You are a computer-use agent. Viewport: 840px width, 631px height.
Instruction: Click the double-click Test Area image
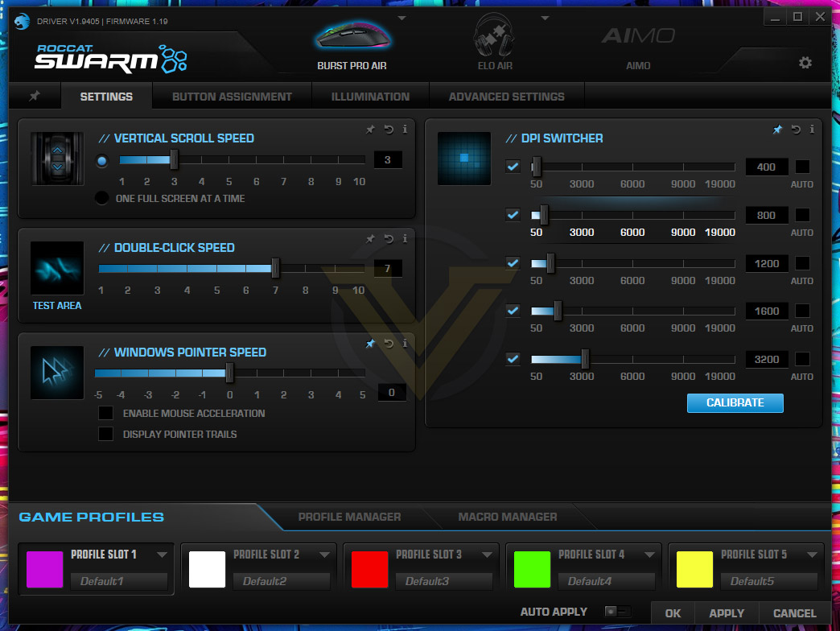point(57,268)
